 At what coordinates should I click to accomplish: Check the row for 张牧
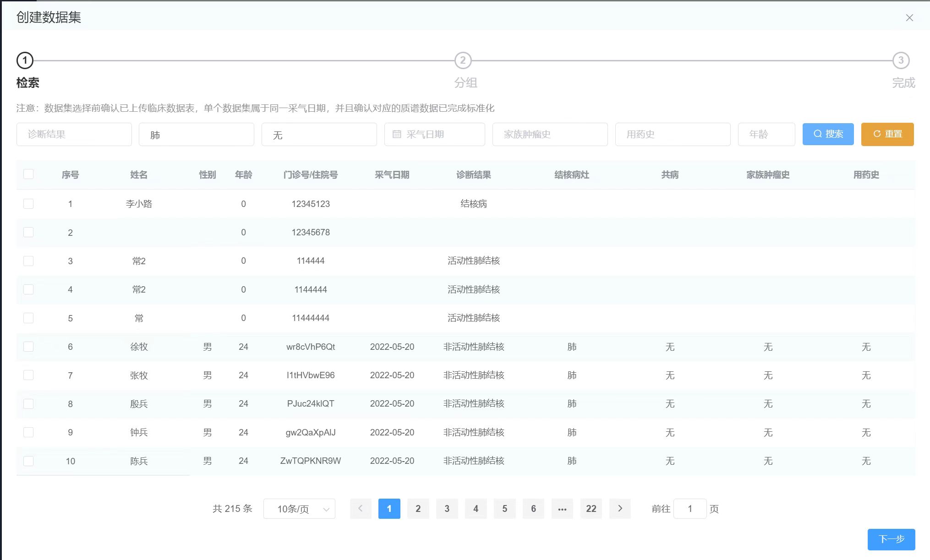coord(28,375)
